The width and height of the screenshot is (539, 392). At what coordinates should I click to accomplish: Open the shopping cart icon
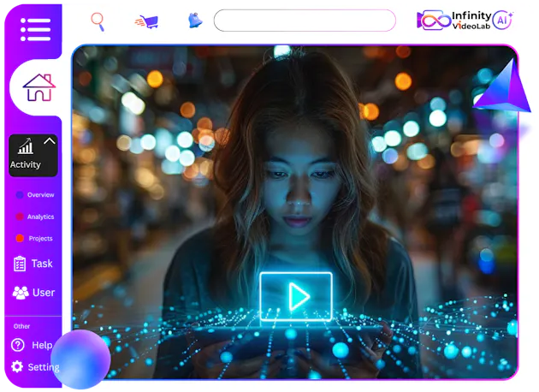point(146,21)
